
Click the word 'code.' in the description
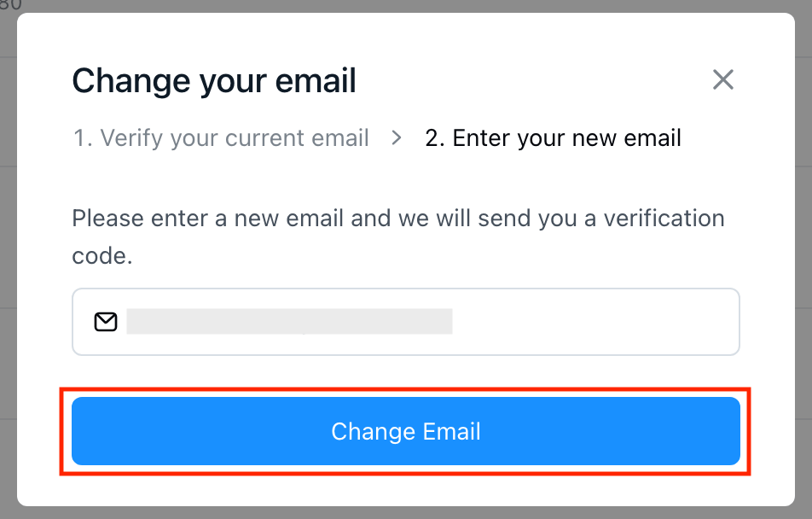[x=102, y=256]
